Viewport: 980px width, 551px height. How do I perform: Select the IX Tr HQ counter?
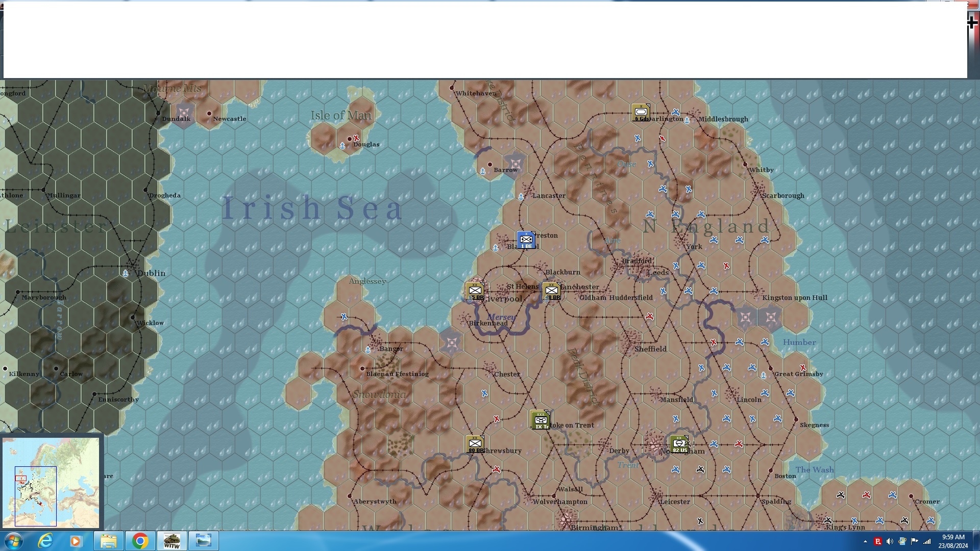pos(540,420)
